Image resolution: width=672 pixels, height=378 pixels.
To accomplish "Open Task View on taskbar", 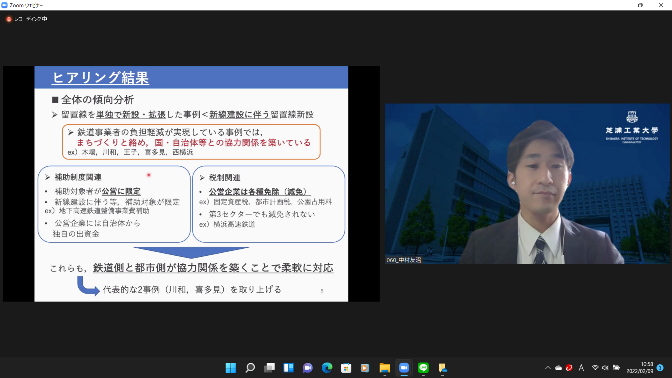I will pos(269,368).
